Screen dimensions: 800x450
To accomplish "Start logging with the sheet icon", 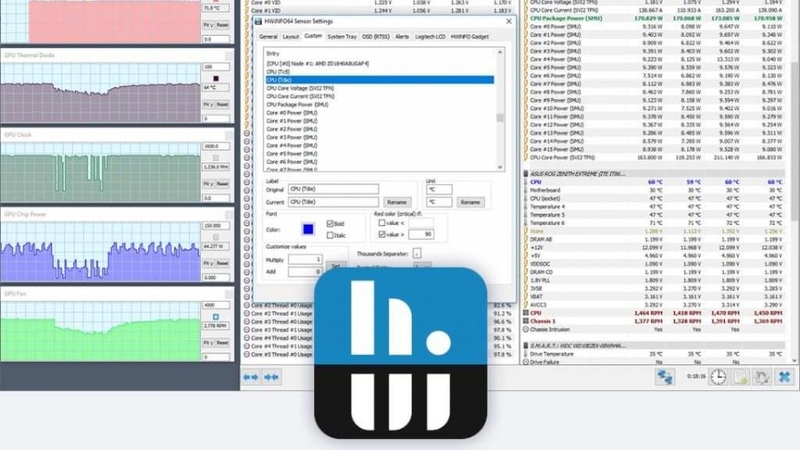I will tap(740, 377).
